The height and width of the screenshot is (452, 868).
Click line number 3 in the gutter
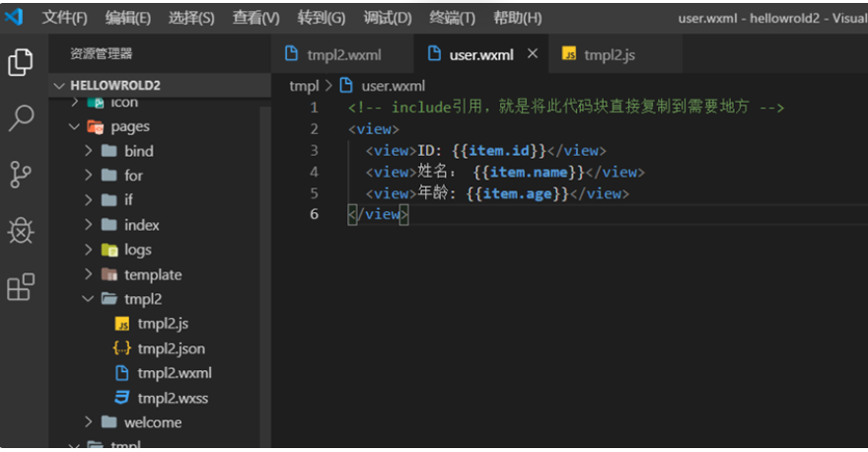[x=314, y=151]
